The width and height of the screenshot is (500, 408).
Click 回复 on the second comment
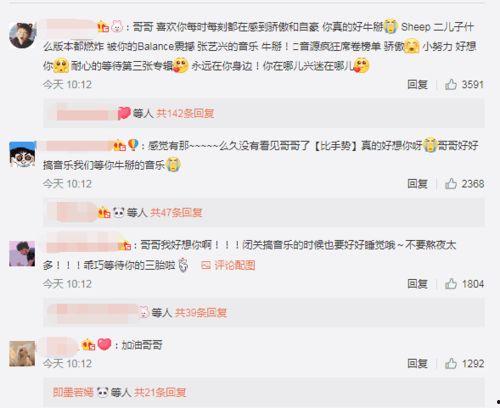(x=417, y=184)
